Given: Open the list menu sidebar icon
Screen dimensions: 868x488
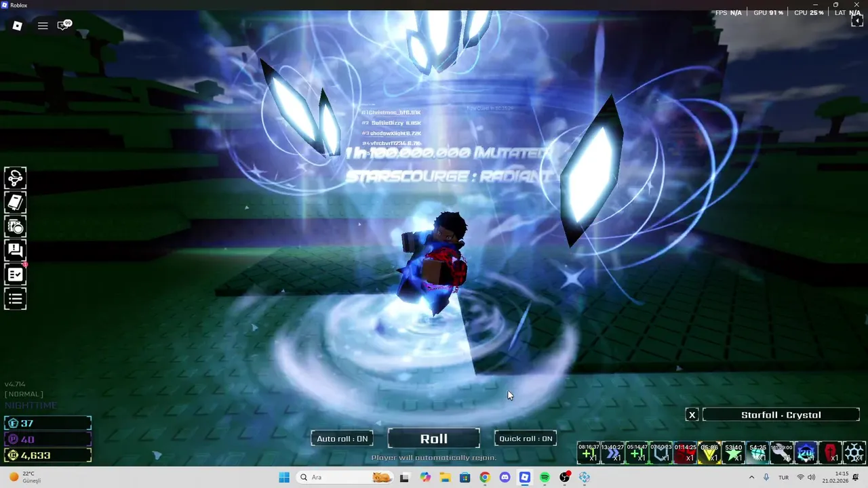Looking at the screenshot, I should [15, 298].
